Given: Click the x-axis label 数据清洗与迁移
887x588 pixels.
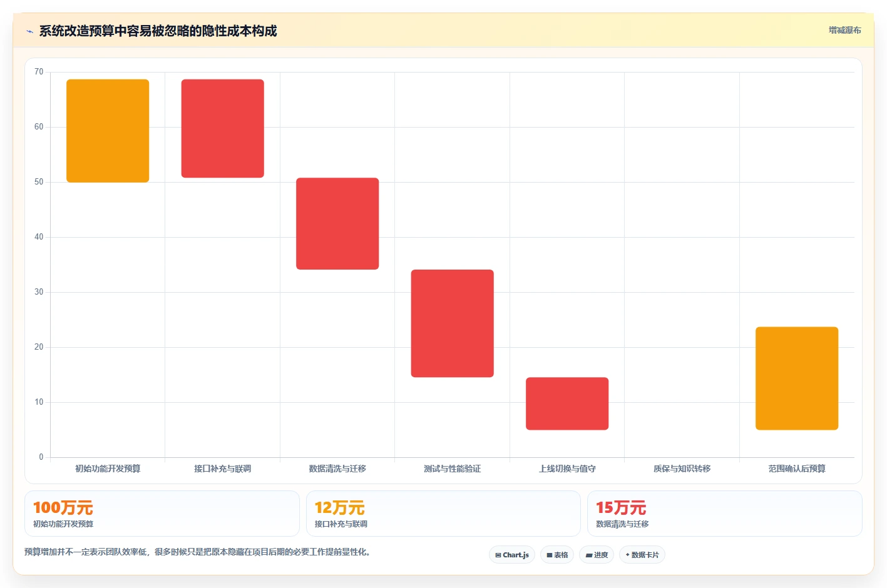Looking at the screenshot, I should pyautogui.click(x=337, y=469).
